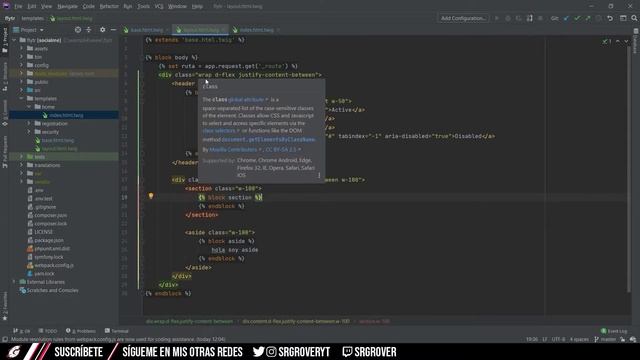Open the Code menu

tap(89, 7)
